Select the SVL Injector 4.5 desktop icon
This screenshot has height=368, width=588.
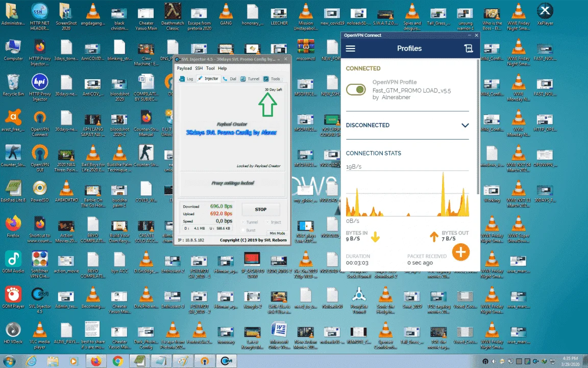(40, 300)
